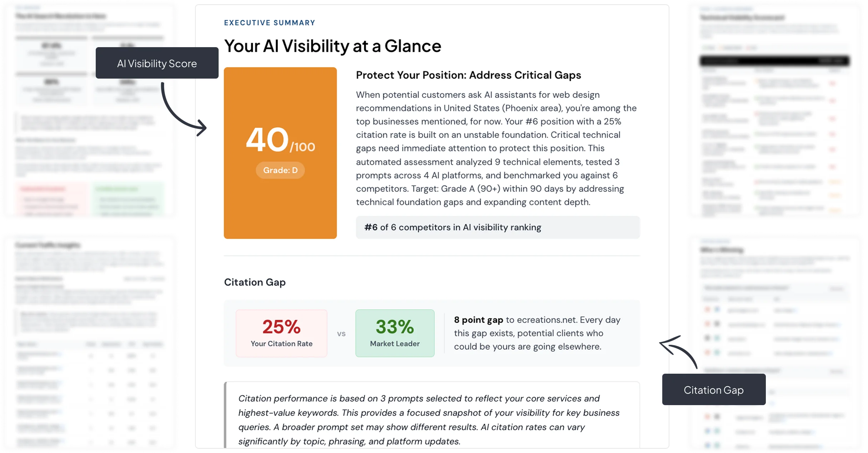This screenshot has width=868, height=453.
Task: Click the "Protect Your Position" subheading
Action: pos(468,75)
